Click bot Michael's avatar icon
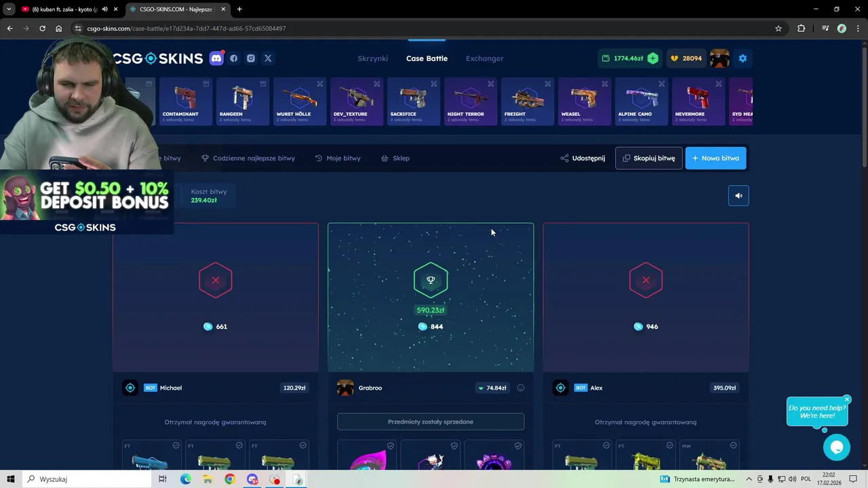This screenshot has height=488, width=868. coord(130,388)
